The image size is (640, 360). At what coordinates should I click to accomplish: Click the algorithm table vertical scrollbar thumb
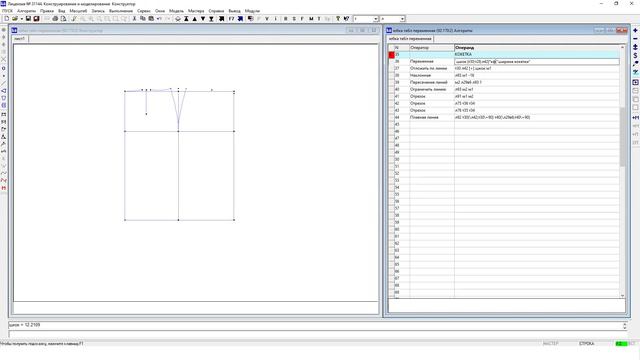(622, 137)
